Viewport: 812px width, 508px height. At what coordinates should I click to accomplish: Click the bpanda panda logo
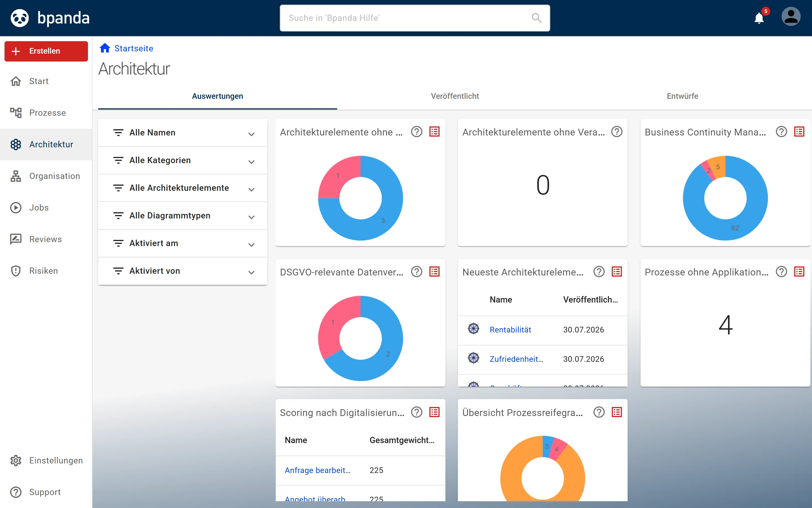(x=20, y=18)
